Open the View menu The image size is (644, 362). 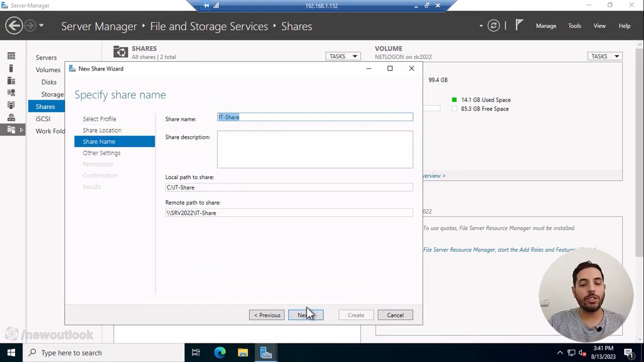(x=600, y=26)
